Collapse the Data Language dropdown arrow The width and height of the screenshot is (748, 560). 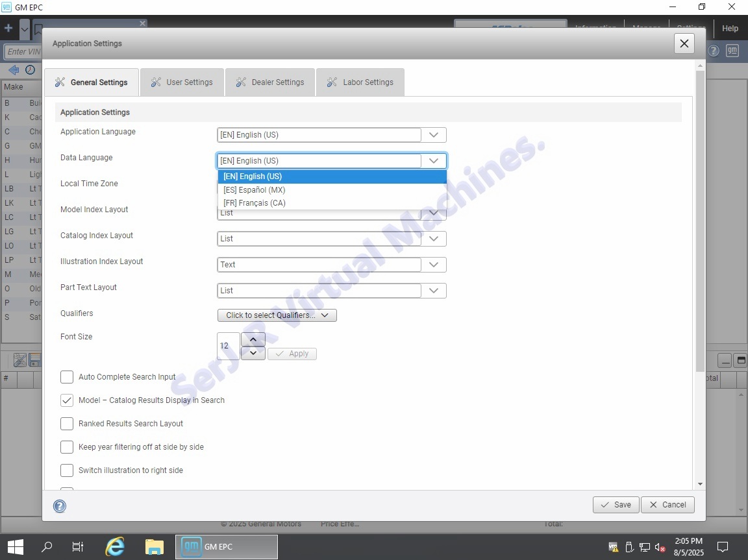click(x=434, y=161)
